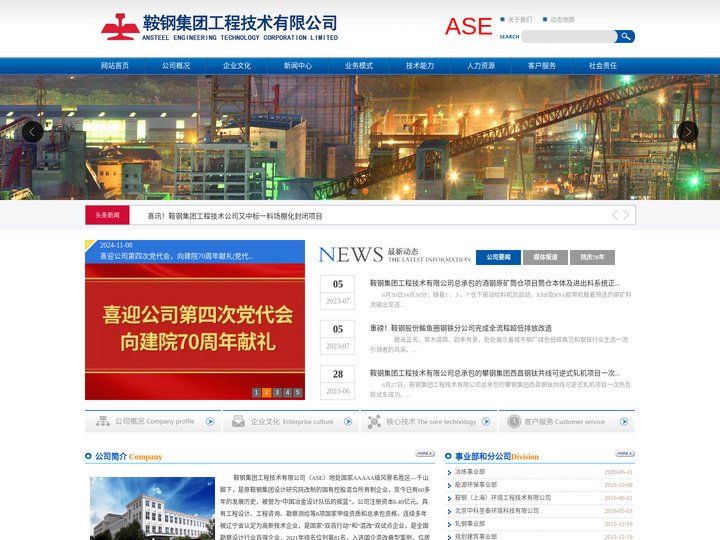Open 业务模式 navigation menu

(x=359, y=66)
